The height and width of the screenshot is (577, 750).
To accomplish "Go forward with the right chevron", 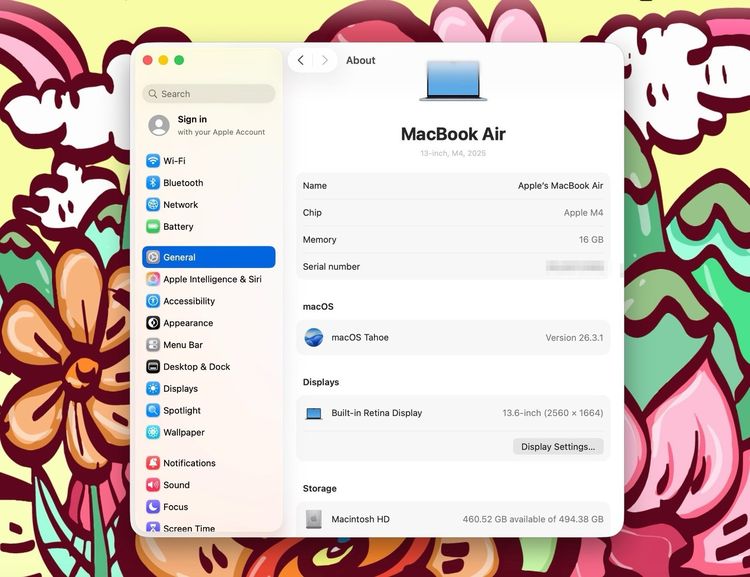I will [x=325, y=60].
